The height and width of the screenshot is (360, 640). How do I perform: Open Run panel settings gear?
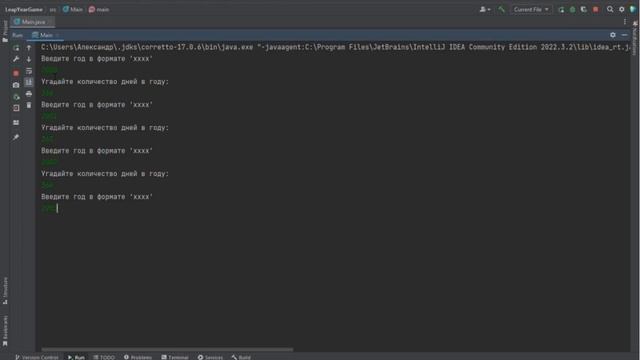click(x=613, y=35)
